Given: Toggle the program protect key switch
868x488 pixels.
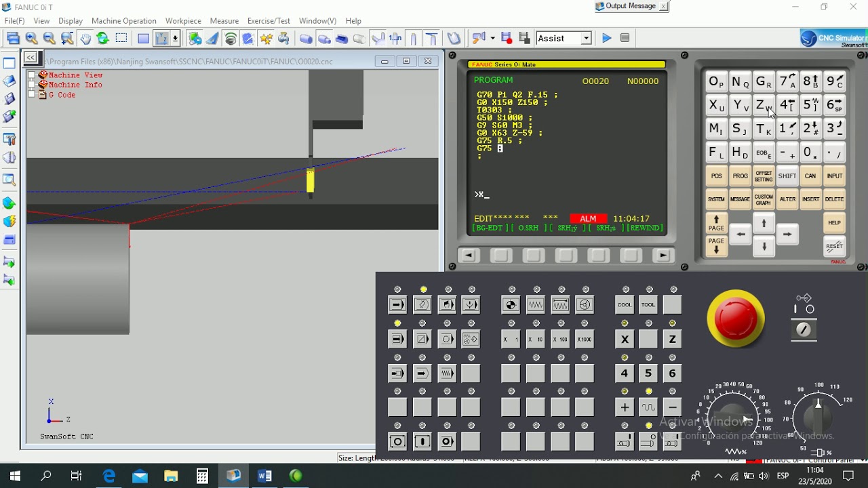Looking at the screenshot, I should (x=804, y=329).
